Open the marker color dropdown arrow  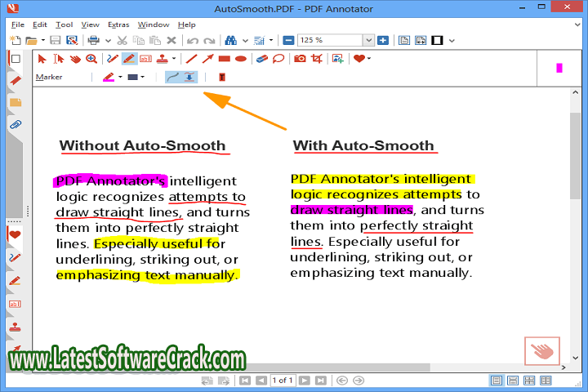pos(120,78)
